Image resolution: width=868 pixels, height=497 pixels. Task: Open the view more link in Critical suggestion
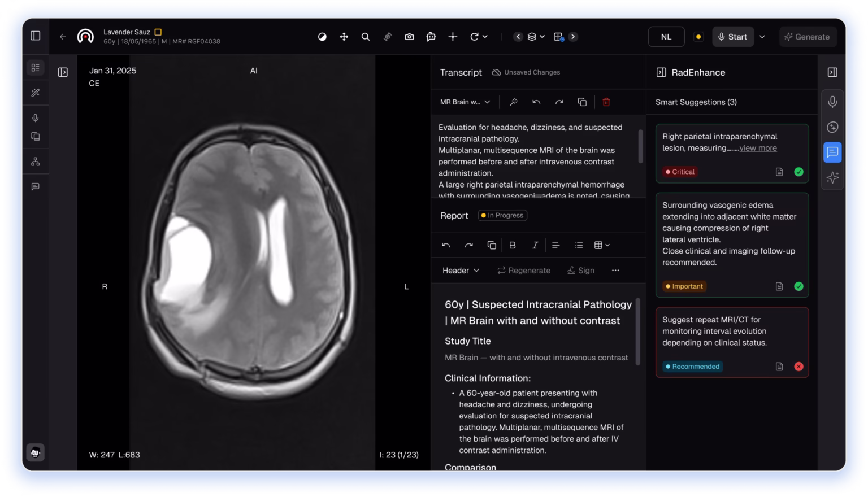tap(758, 148)
